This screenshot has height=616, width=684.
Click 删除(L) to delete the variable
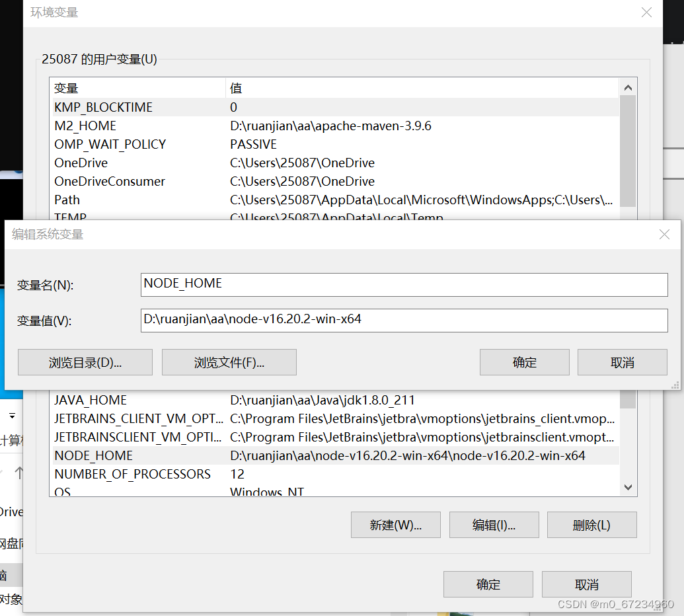[x=591, y=525]
